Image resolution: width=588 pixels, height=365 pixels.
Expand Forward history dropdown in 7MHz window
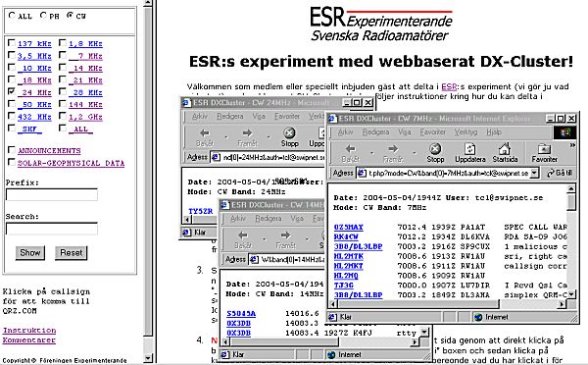[x=414, y=153]
